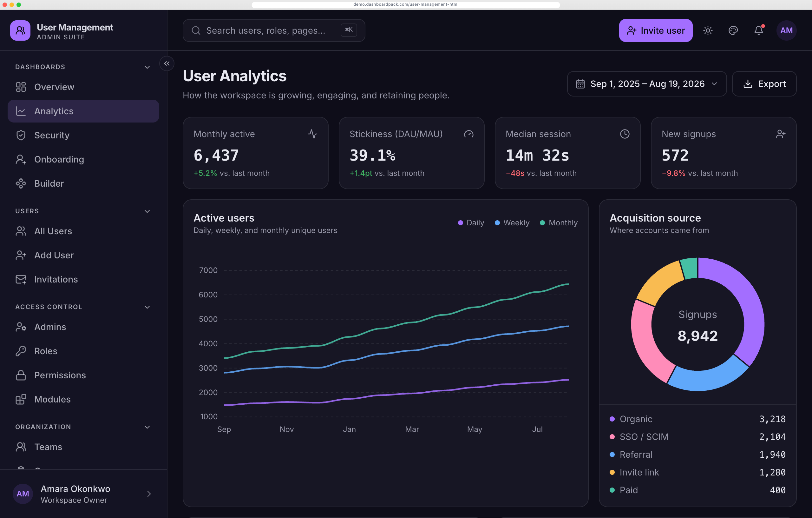Click the All Users people icon
Viewport: 812px width, 518px height.
[21, 231]
